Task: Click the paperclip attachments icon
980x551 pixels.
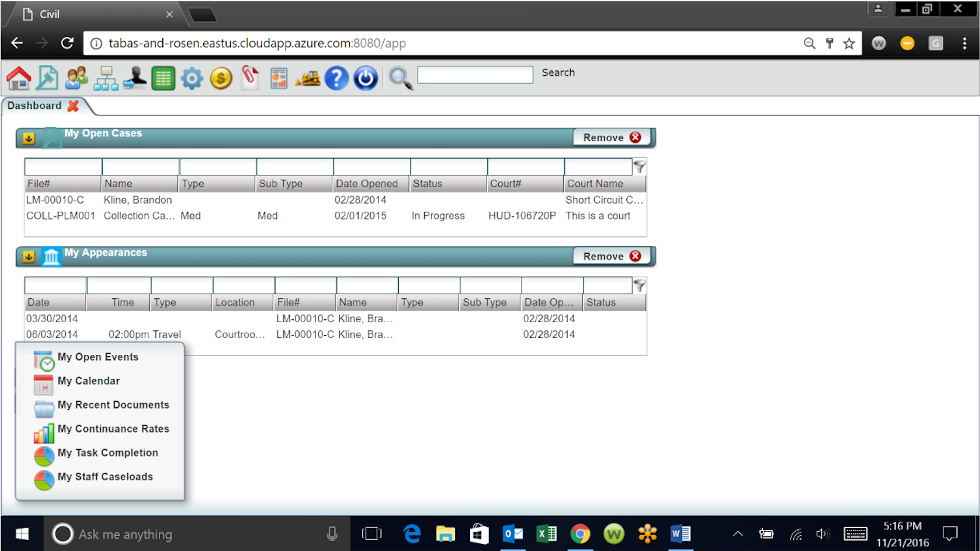Action: coord(249,78)
